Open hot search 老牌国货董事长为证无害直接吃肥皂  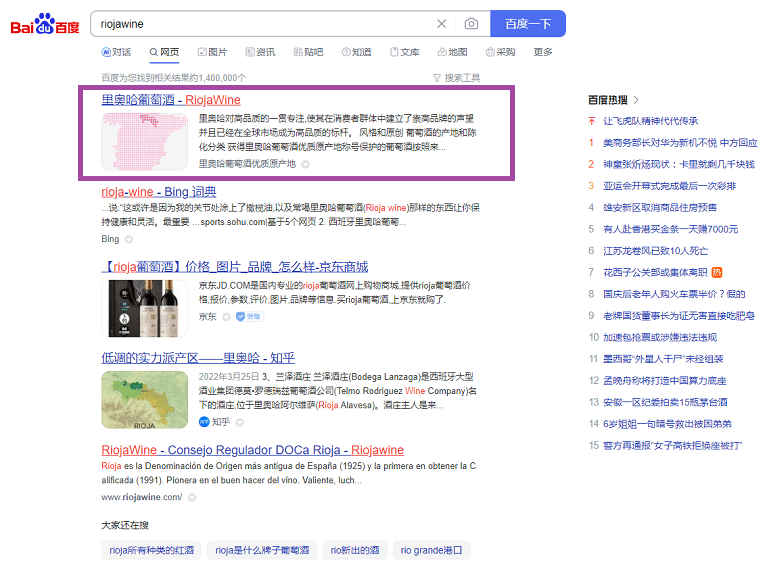[x=679, y=316]
